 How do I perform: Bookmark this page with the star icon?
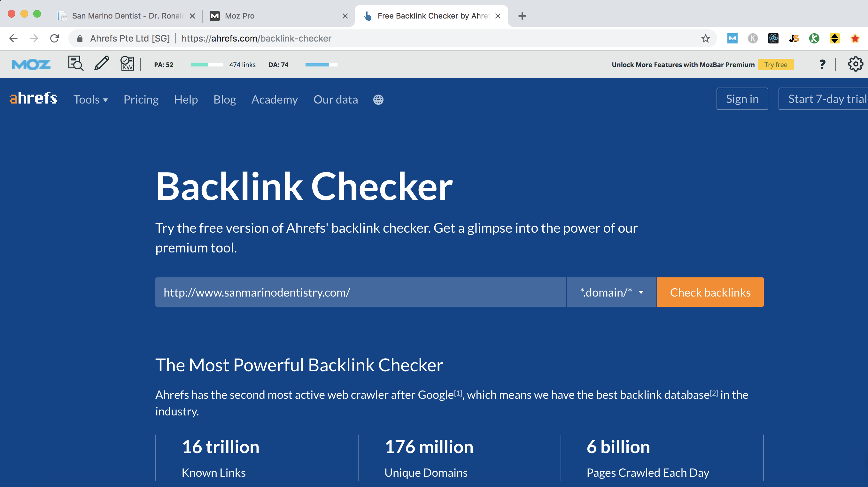coord(706,38)
